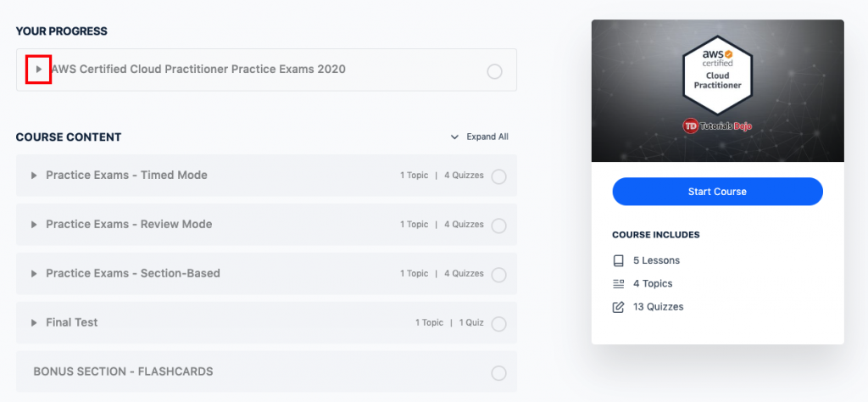Open BONUS SECTION - FLASHCARDS lesson
The image size is (868, 402).
pos(123,371)
